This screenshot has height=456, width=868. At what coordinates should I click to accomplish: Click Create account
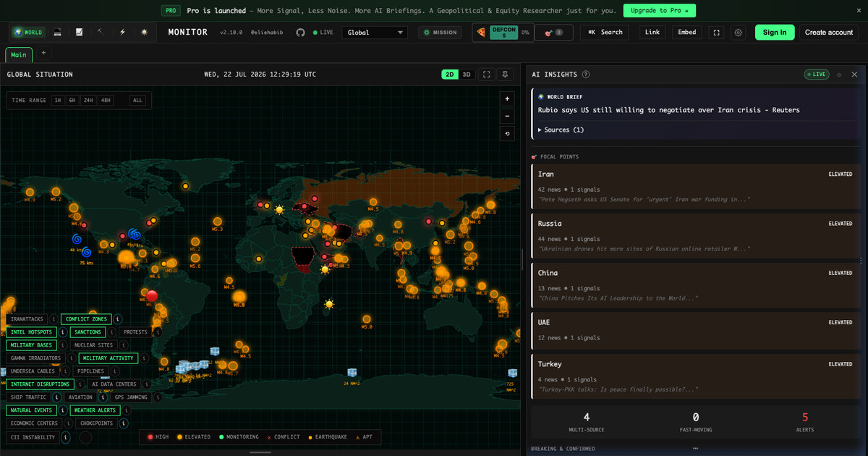point(829,33)
